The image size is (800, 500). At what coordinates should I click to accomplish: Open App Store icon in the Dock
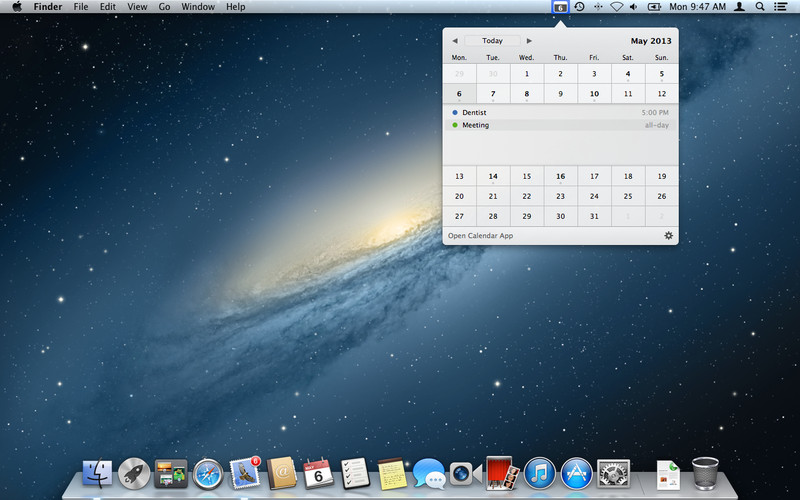[577, 473]
